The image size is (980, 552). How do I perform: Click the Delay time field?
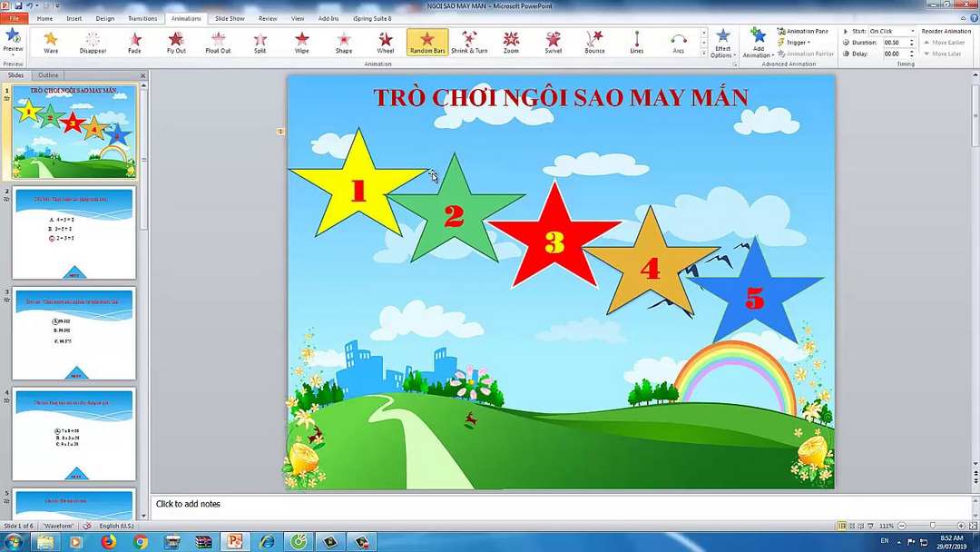coord(895,54)
